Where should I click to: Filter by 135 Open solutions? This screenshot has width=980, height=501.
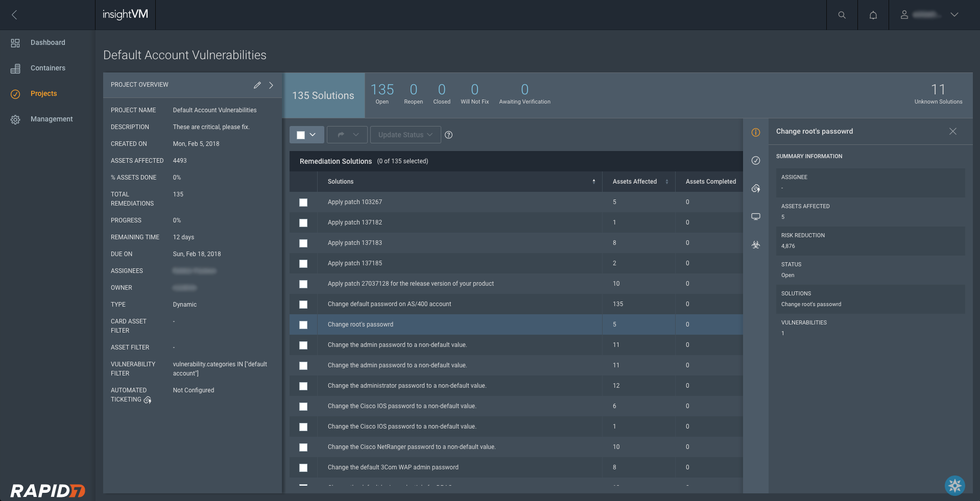click(382, 94)
